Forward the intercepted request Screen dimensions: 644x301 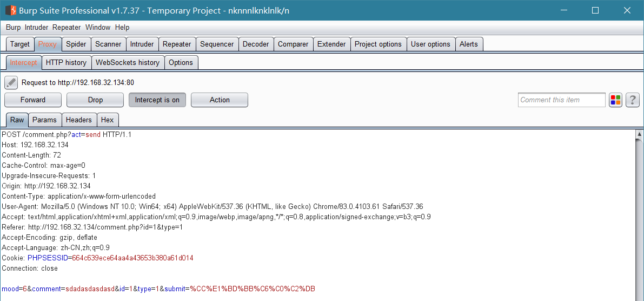pyautogui.click(x=33, y=100)
